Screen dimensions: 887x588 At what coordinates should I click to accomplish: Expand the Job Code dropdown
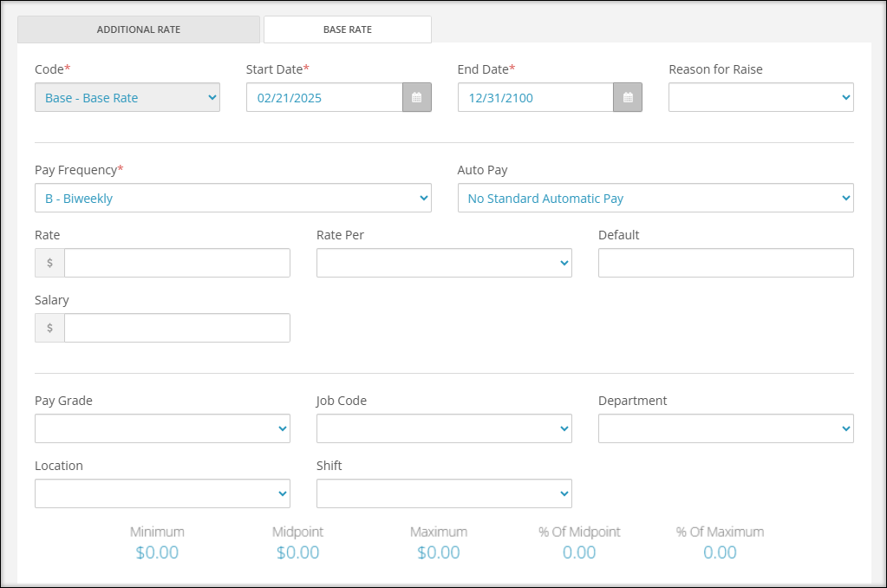coord(444,428)
